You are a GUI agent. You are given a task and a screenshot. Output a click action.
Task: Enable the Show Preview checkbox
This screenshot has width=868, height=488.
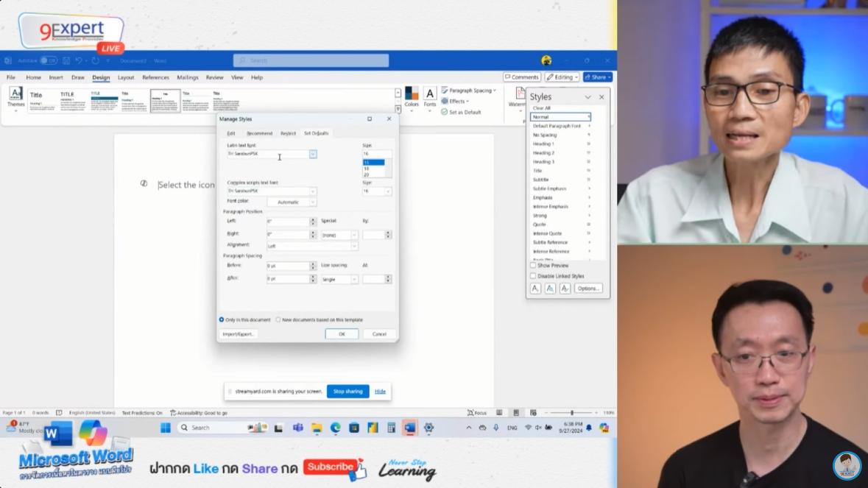(x=533, y=266)
